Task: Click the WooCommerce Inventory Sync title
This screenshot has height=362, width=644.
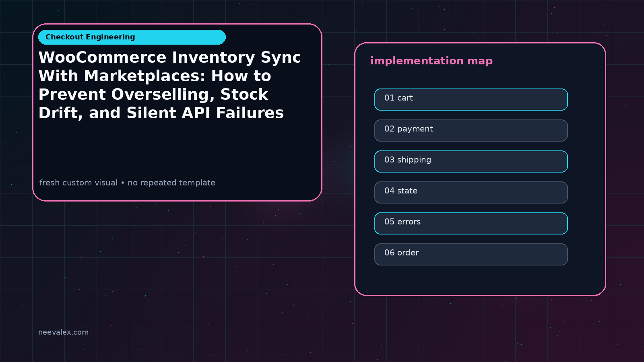Action: (x=169, y=85)
